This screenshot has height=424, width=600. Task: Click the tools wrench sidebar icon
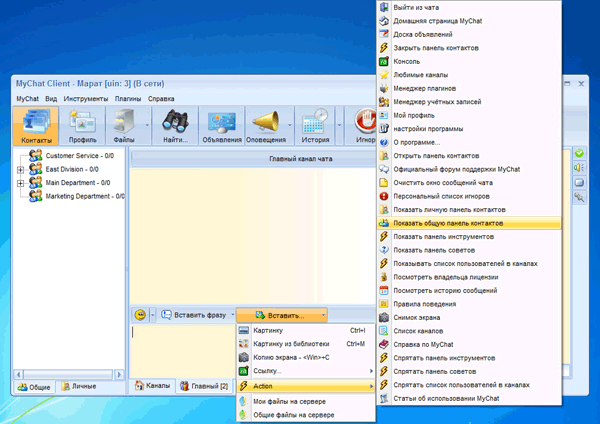[x=579, y=197]
